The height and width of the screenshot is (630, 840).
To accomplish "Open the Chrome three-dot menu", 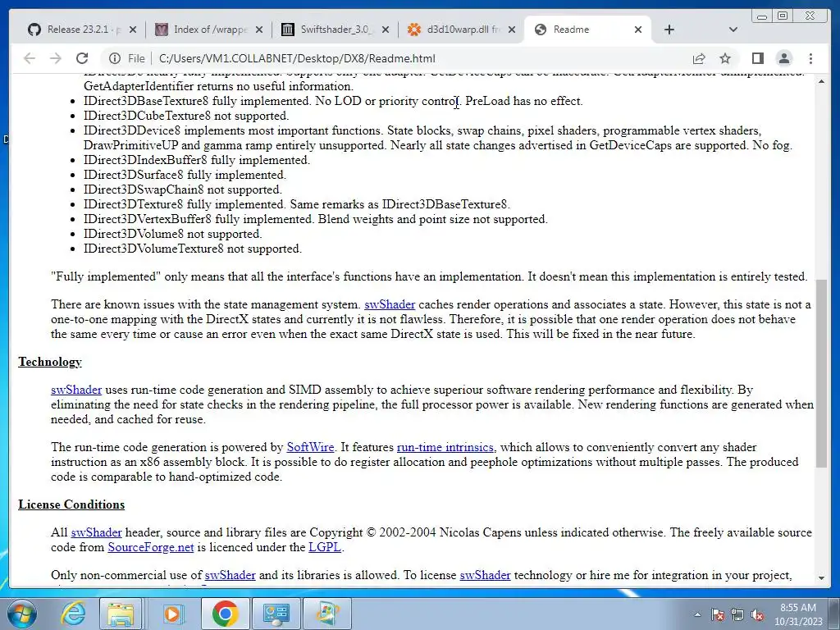I will [x=810, y=58].
